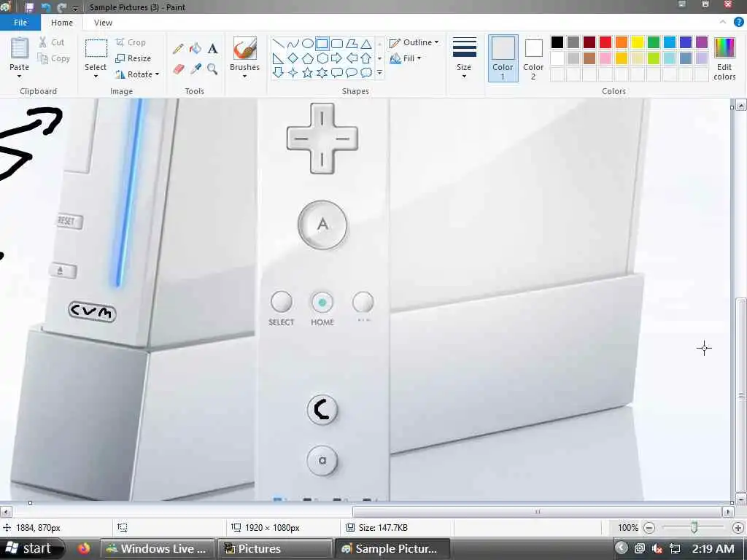The height and width of the screenshot is (560, 747).
Task: Click the Resize button
Action: tap(133, 58)
